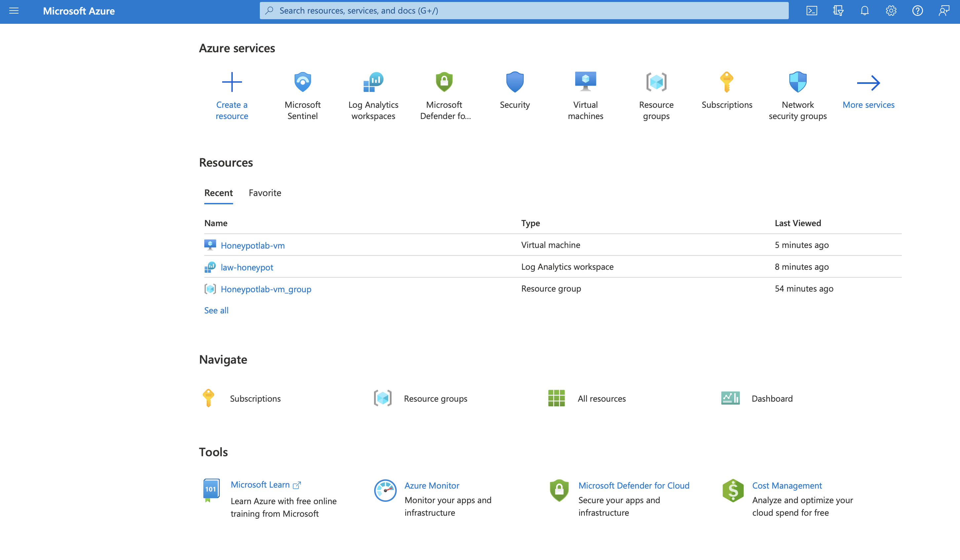Click the Microsoft Sentinel label

[302, 110]
